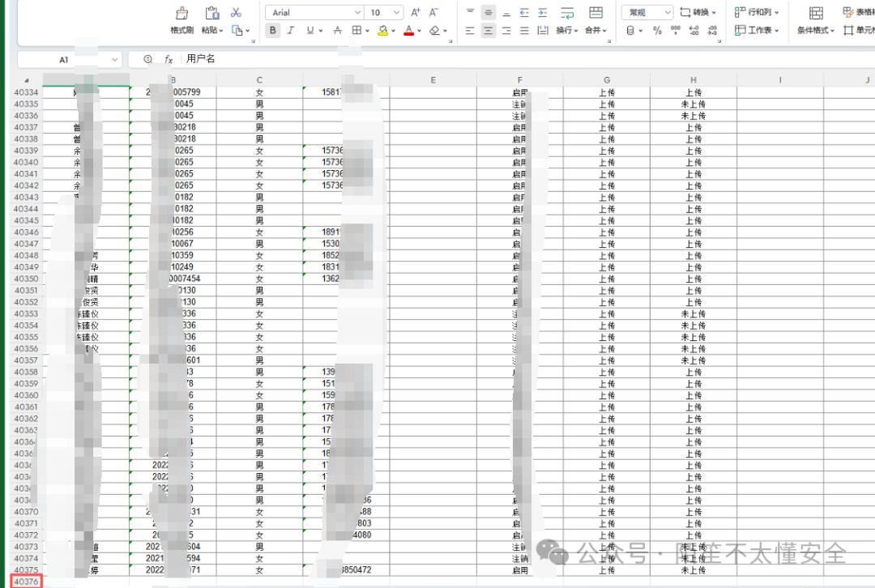The width and height of the screenshot is (875, 588).
Task: Click the increase decimal places icon
Action: [x=694, y=30]
